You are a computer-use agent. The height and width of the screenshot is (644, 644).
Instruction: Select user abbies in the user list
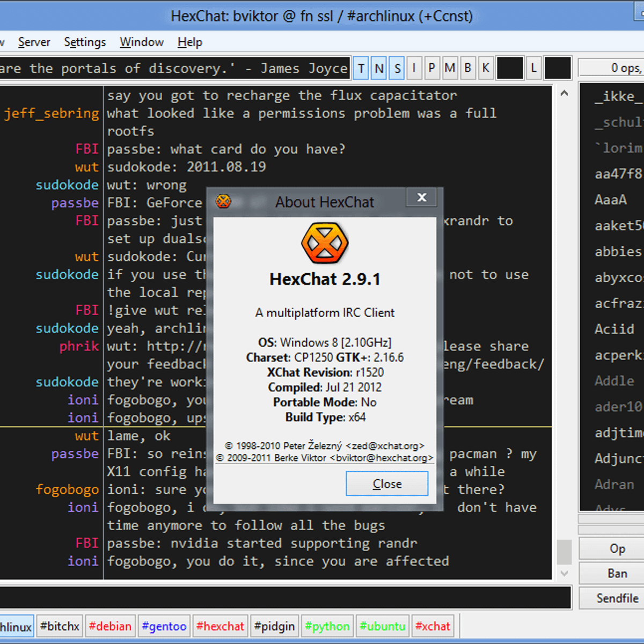[617, 252]
